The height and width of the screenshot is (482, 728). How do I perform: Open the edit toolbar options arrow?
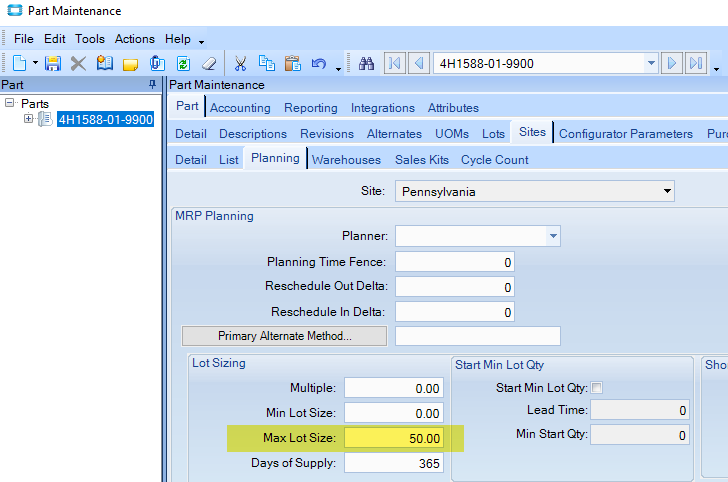tap(338, 69)
